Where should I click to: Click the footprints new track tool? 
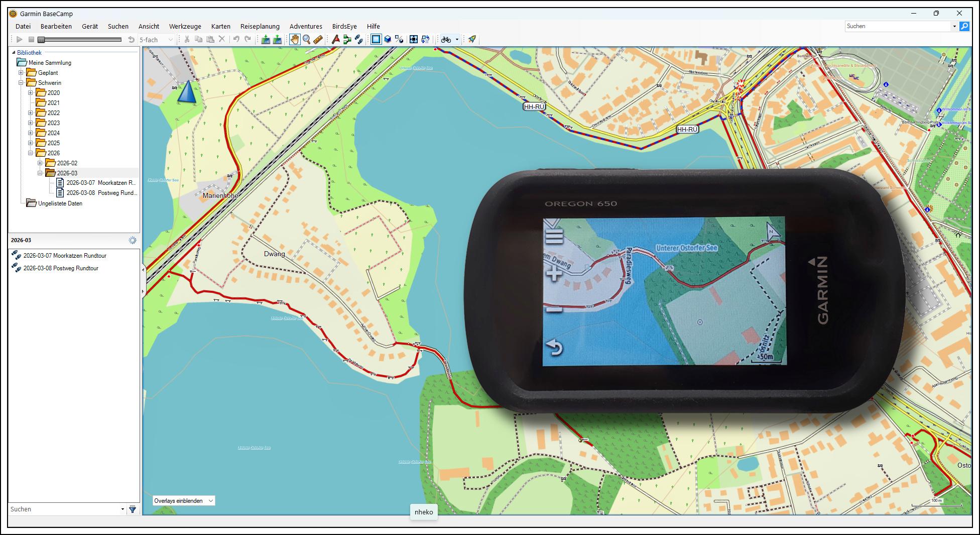click(358, 40)
